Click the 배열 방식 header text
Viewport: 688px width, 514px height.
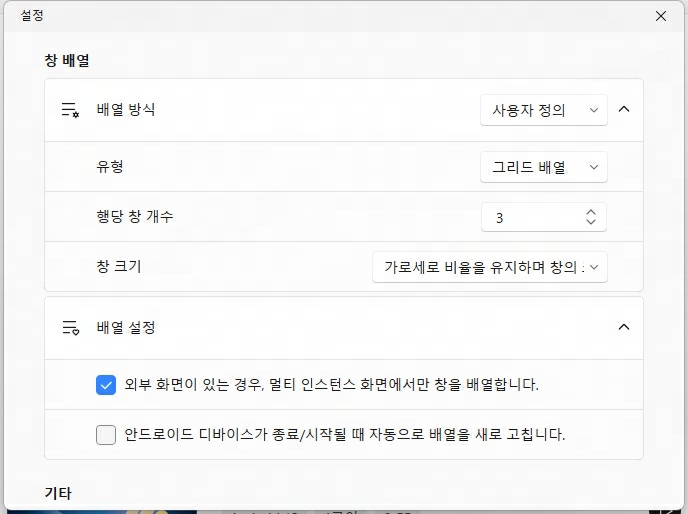[x=126, y=109]
